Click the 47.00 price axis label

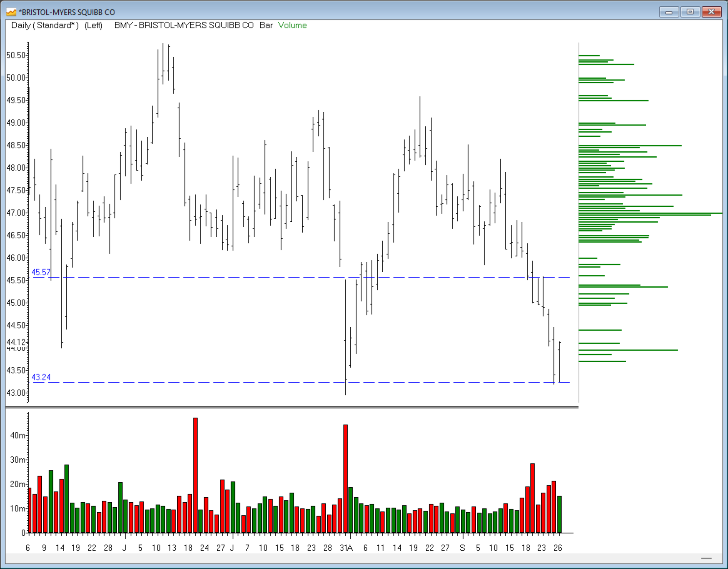click(x=16, y=213)
